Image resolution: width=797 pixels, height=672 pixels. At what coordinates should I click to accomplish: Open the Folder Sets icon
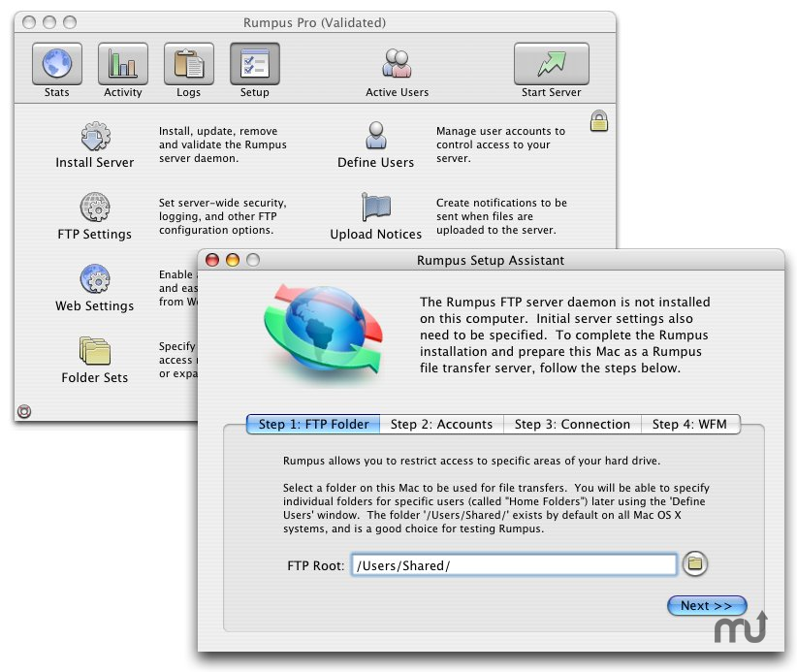tap(95, 351)
